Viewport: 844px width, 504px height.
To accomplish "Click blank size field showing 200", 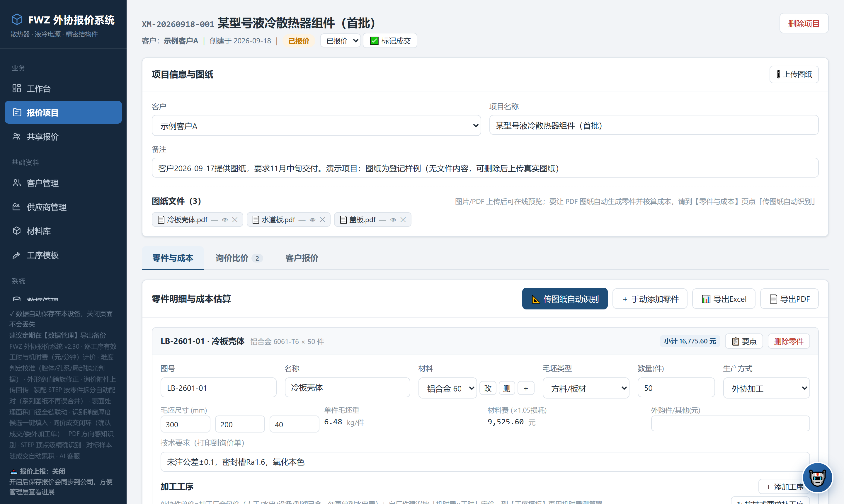I will (x=240, y=424).
